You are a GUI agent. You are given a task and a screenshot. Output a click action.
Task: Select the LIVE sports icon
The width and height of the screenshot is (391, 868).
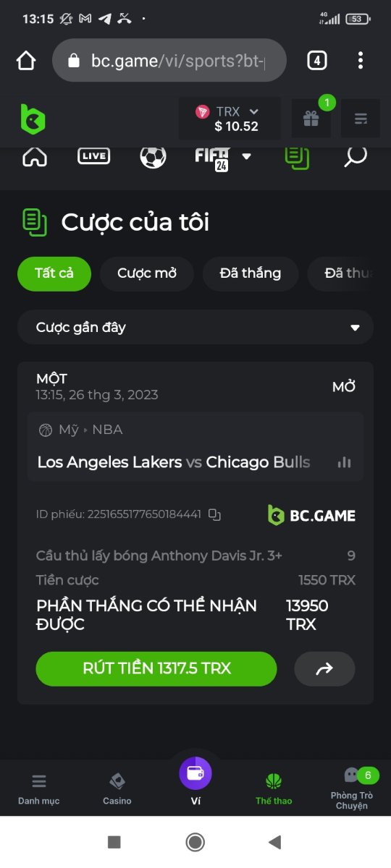[93, 156]
